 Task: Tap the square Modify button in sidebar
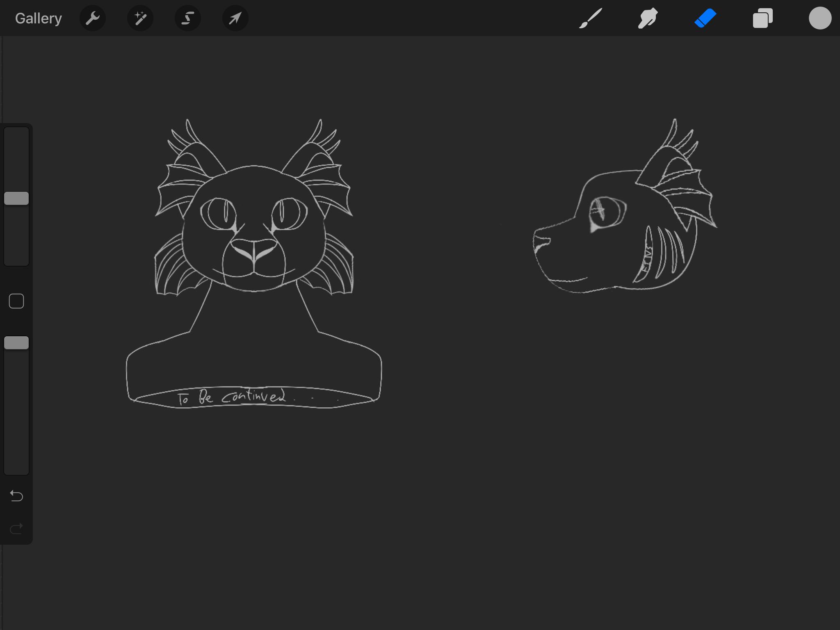[x=16, y=301]
